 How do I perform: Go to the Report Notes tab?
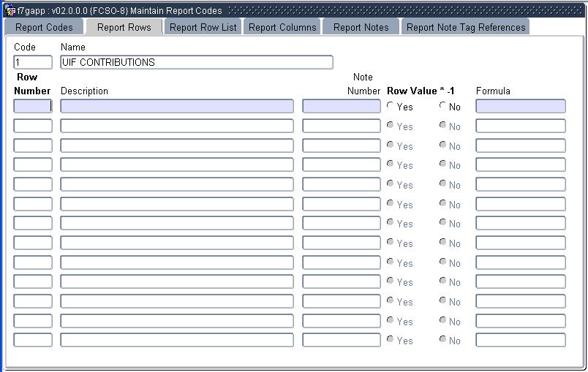tap(361, 27)
